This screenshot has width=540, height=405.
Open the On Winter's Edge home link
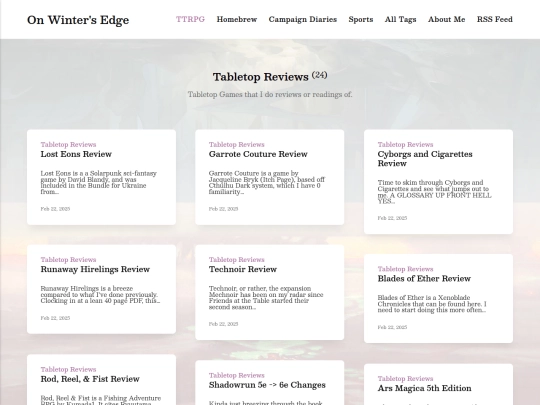[x=78, y=20]
